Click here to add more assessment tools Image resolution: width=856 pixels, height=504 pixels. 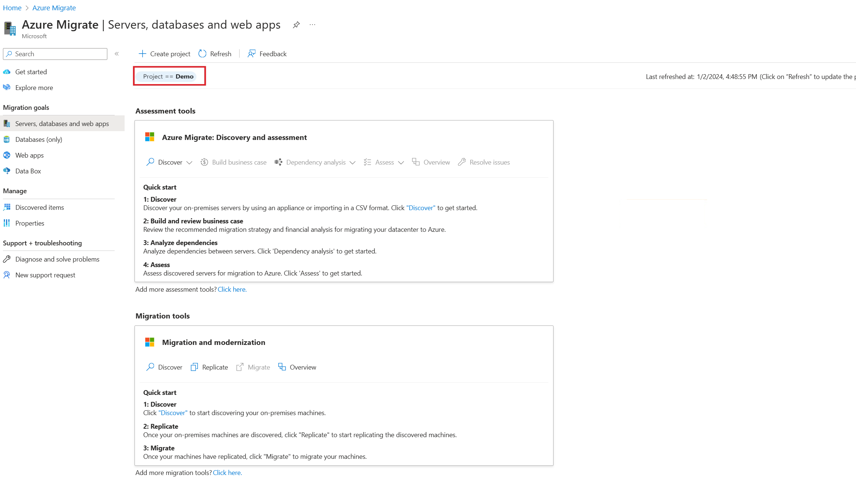coord(232,289)
